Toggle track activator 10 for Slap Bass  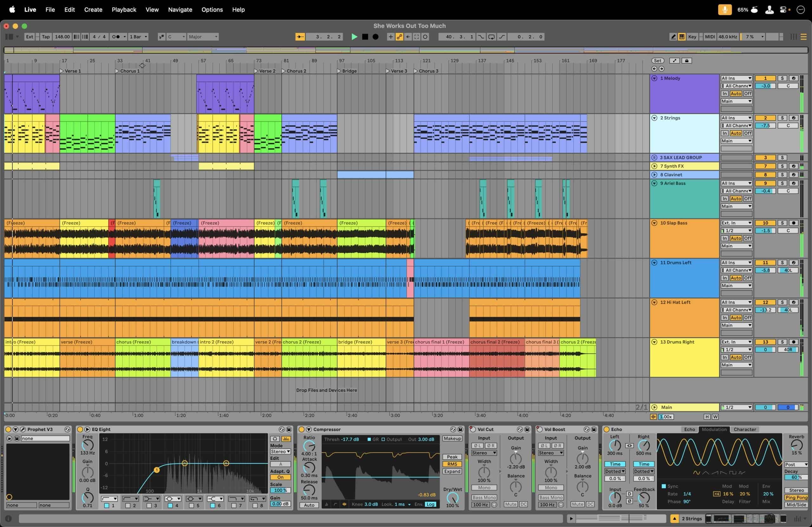[765, 223]
